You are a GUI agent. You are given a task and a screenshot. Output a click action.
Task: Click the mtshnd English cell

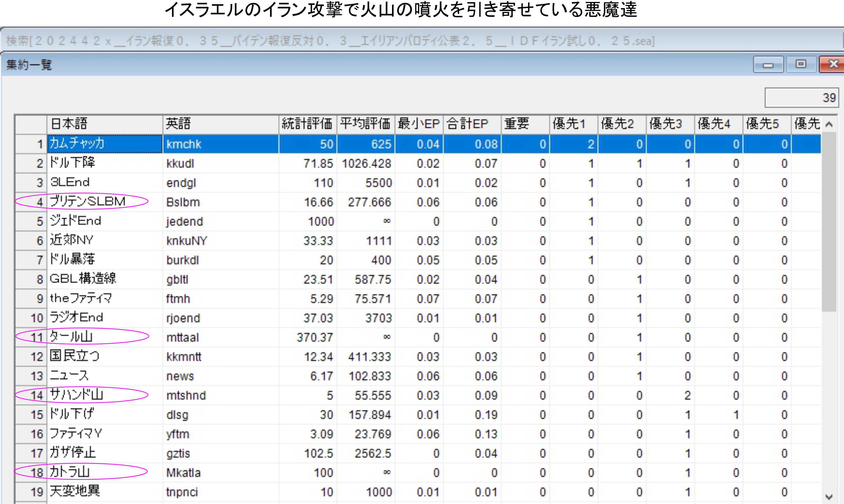[221, 396]
